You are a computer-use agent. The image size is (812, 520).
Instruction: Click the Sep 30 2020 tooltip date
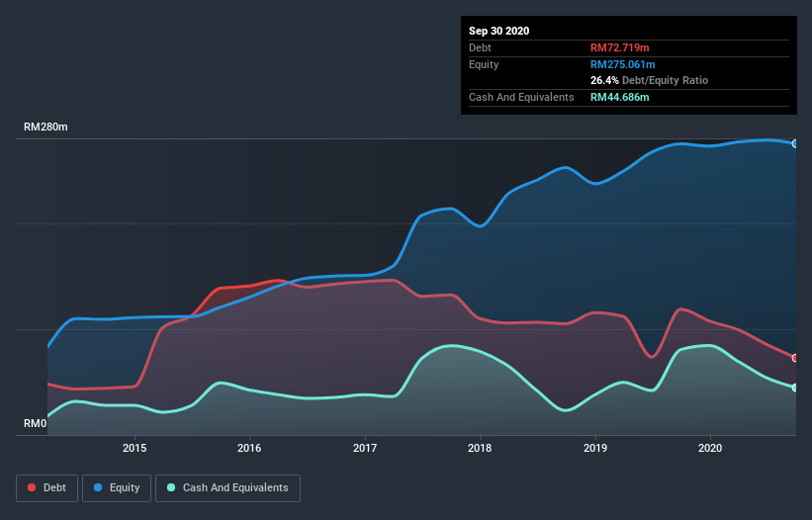tap(499, 31)
